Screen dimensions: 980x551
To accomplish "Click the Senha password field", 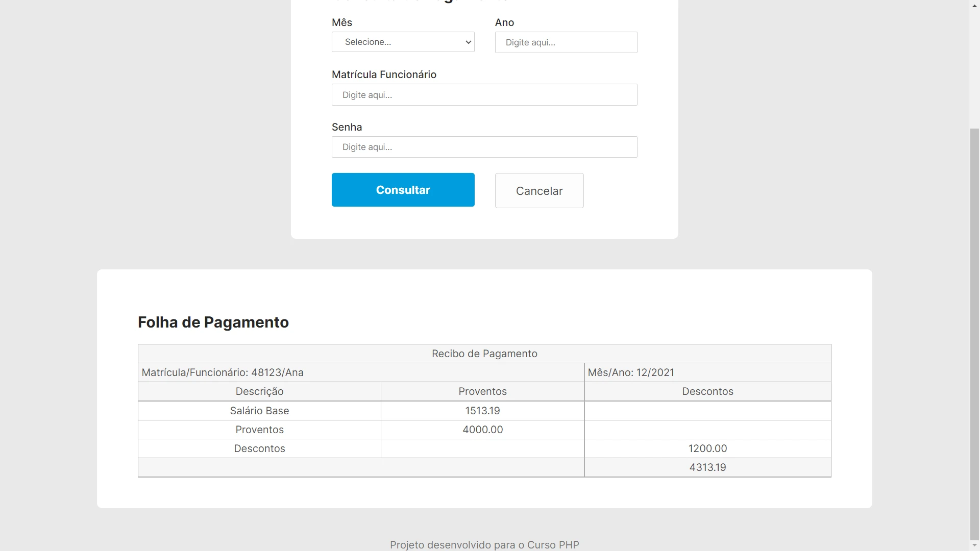I will pyautogui.click(x=484, y=147).
